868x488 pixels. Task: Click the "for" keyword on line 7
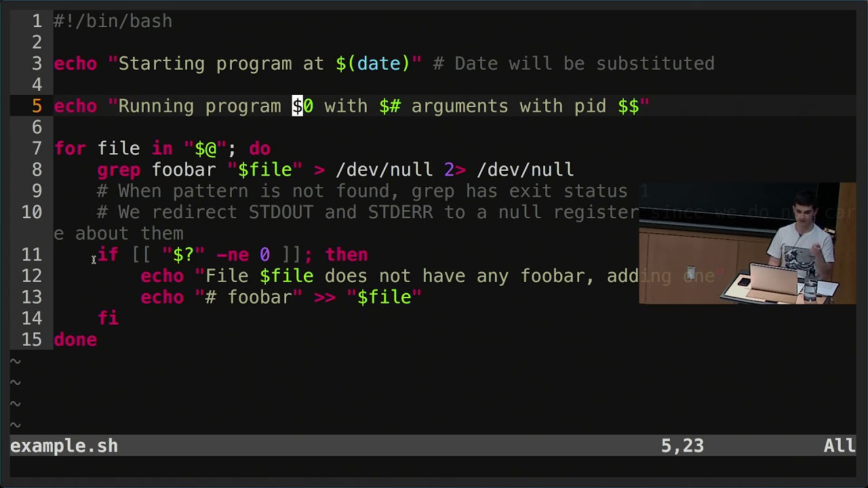70,148
